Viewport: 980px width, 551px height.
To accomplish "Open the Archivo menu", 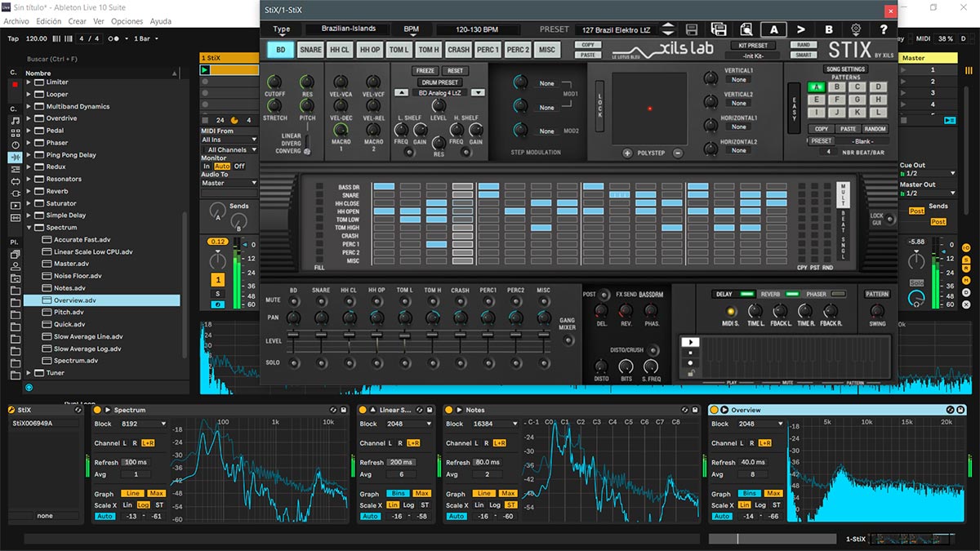I will [x=17, y=21].
